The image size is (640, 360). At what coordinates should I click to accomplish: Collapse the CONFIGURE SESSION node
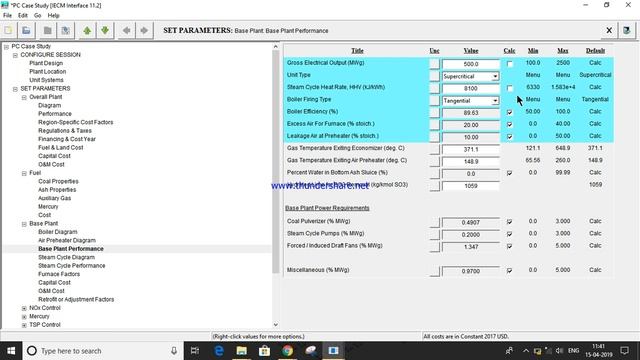[15, 55]
